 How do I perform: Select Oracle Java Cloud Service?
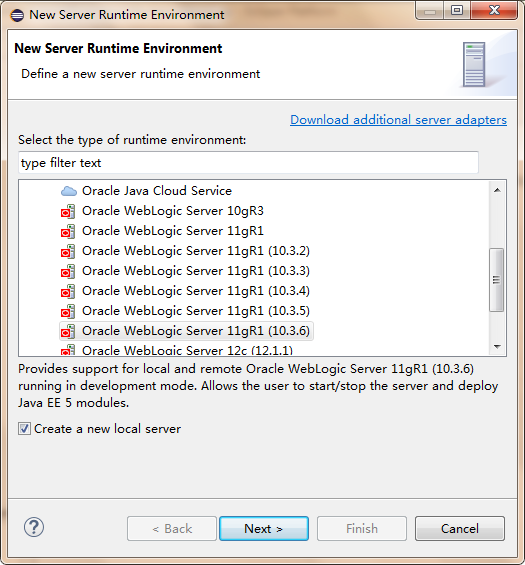(x=157, y=191)
